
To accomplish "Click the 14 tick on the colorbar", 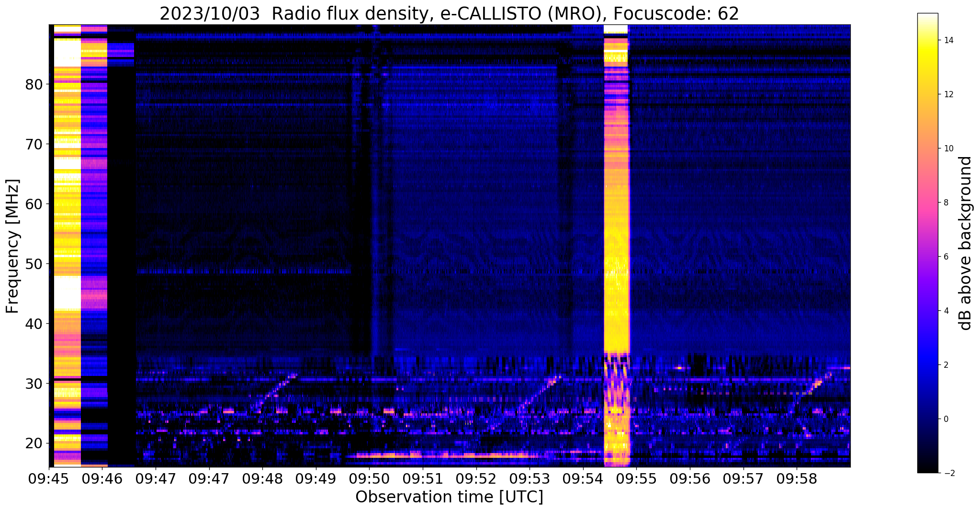I will pos(948,40).
